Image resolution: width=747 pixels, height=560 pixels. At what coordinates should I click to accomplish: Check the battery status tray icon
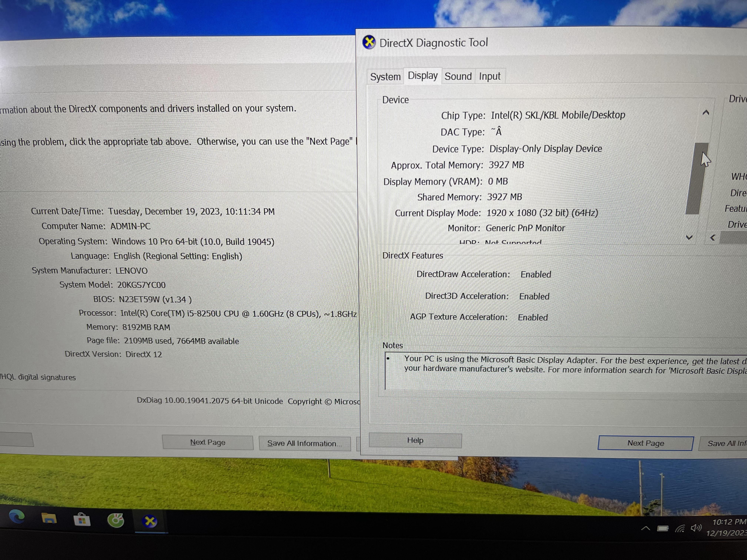point(663,528)
